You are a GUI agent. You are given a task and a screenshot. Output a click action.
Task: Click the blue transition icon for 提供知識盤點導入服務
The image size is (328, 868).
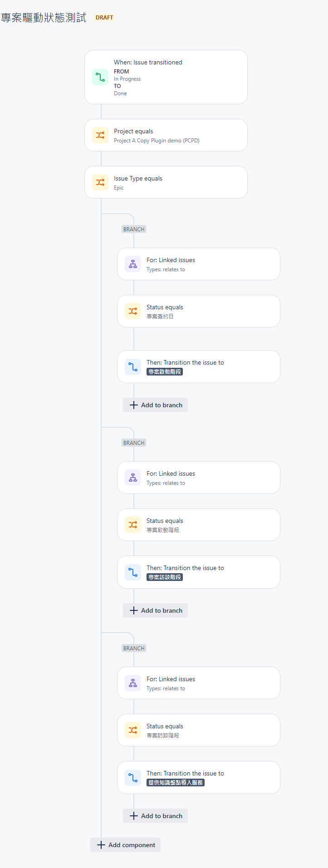point(133,777)
